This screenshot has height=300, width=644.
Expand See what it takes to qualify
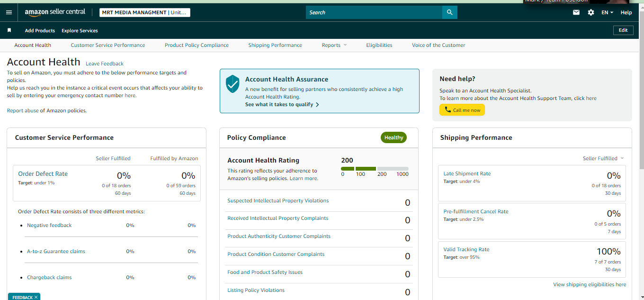tap(282, 104)
